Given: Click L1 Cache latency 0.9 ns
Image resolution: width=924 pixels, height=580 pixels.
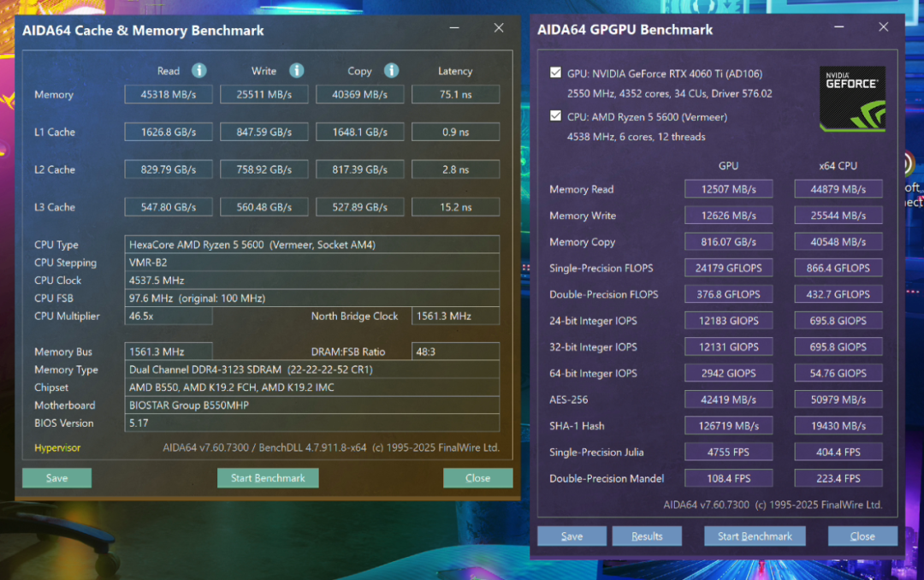Looking at the screenshot, I should pos(455,132).
